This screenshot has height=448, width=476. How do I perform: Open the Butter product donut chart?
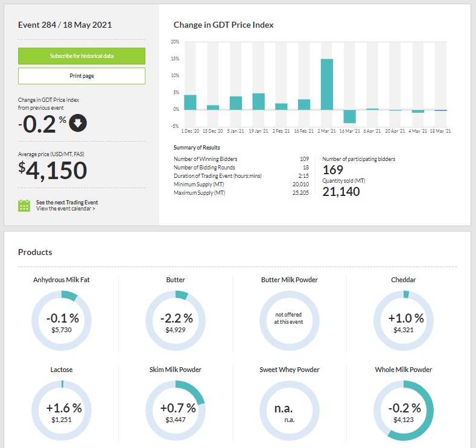pyautogui.click(x=176, y=319)
